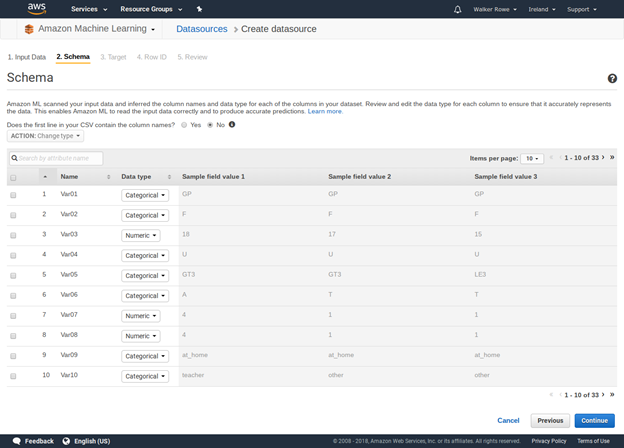This screenshot has height=448, width=624.
Task: Click the search magnifier icon
Action: [x=14, y=158]
